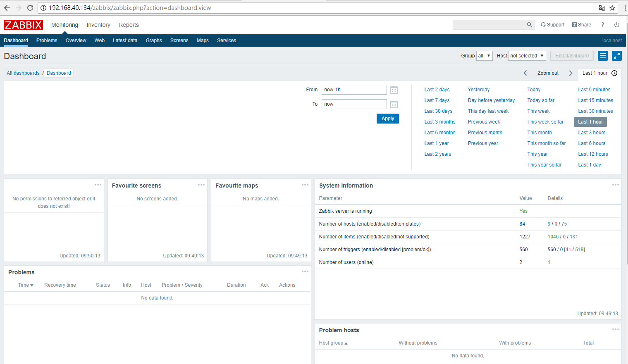The image size is (628, 364).
Task: Open Favourite maps widget menu dots
Action: [x=305, y=185]
